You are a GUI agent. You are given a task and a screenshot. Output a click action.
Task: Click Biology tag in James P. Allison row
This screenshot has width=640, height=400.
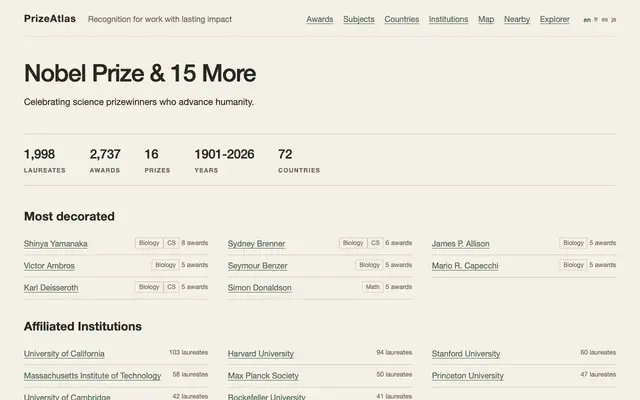pyautogui.click(x=573, y=243)
